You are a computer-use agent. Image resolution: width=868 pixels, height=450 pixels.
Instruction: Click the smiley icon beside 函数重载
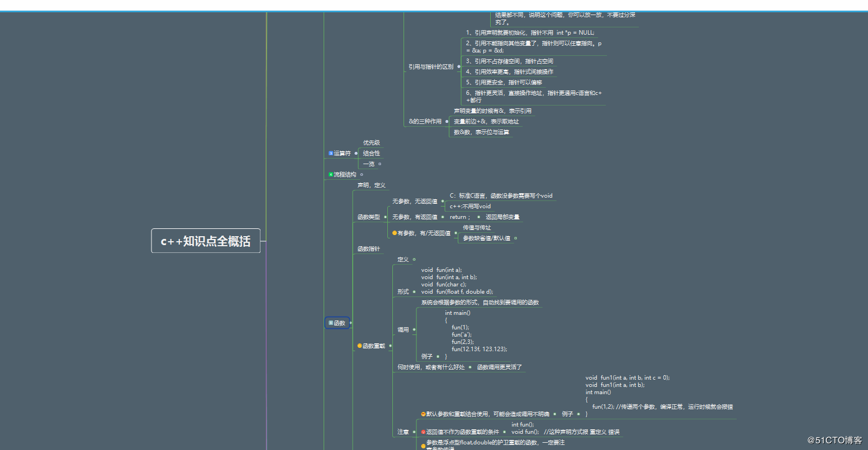point(359,346)
